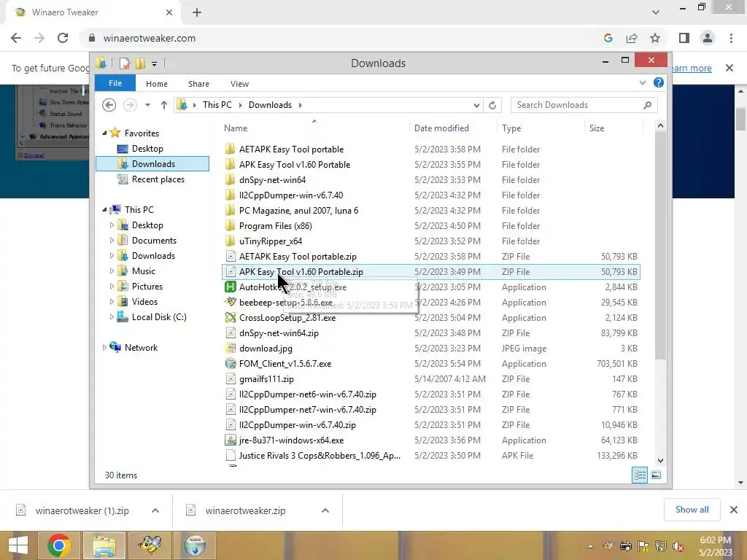Refresh the Downloads folder view
The image size is (747, 560).
coord(492,105)
